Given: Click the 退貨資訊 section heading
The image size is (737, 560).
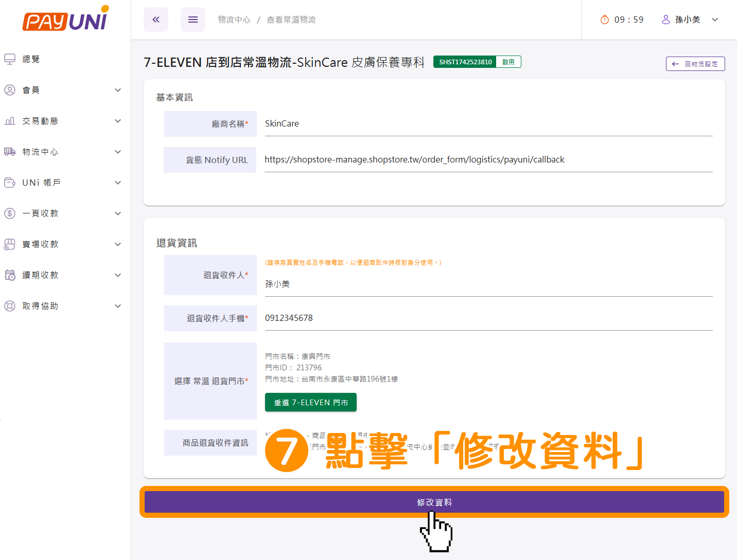Looking at the screenshot, I should (x=177, y=243).
